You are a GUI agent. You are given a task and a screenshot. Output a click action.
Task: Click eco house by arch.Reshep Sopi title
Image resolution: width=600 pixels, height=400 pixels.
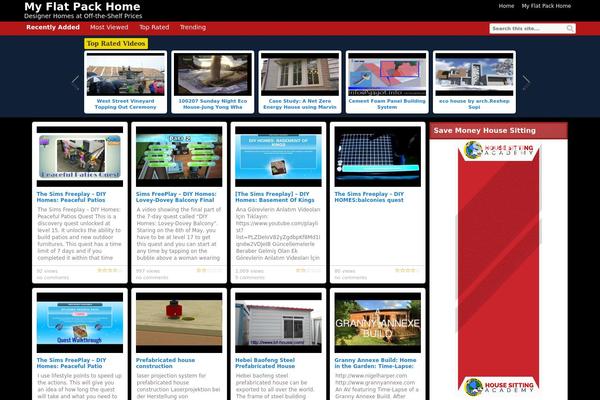click(x=474, y=104)
